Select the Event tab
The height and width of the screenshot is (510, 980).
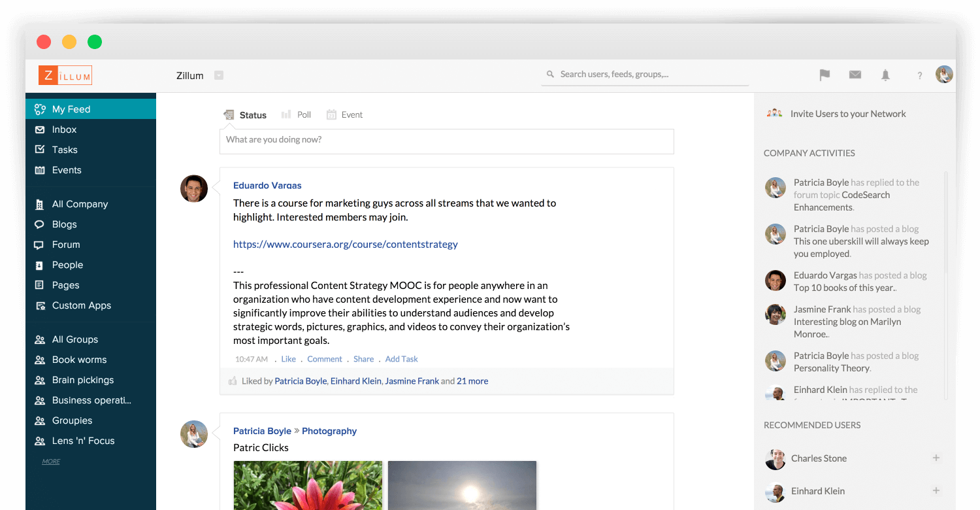[344, 114]
